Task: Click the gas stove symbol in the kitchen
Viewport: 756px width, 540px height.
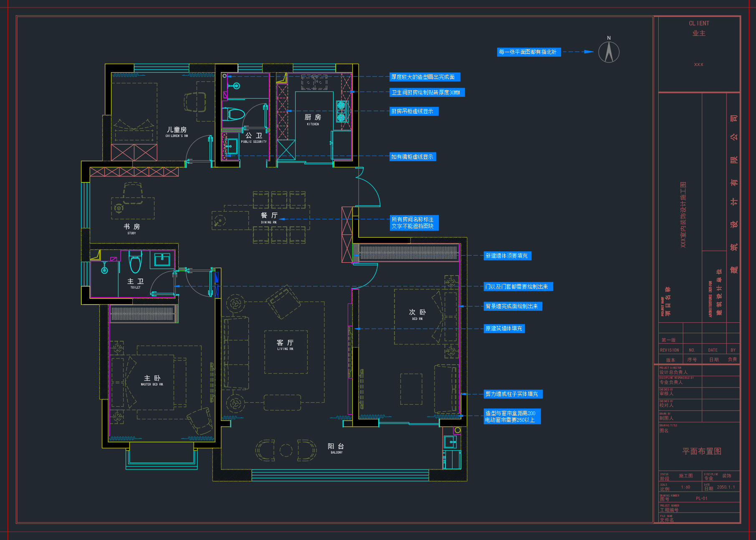Action: (x=341, y=111)
